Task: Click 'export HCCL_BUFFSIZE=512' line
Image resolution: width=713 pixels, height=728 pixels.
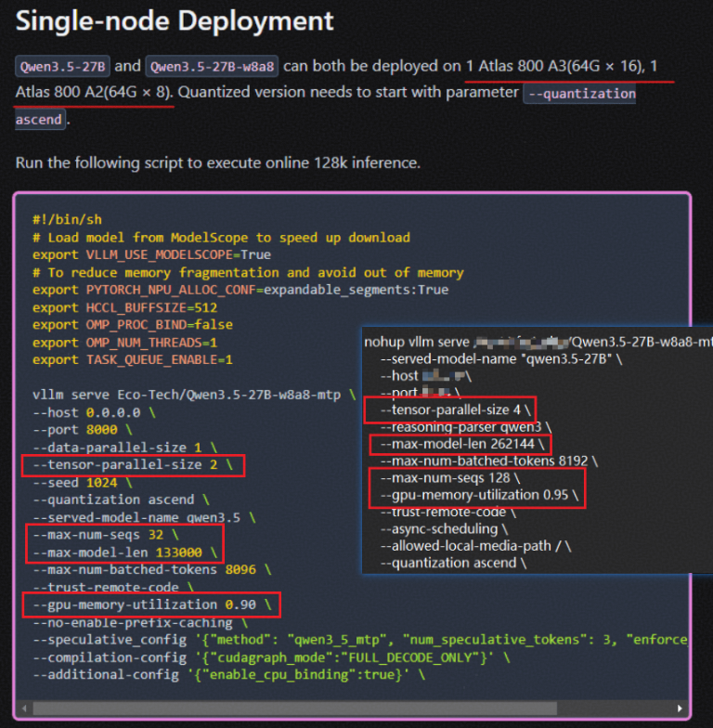Action: coord(124,307)
